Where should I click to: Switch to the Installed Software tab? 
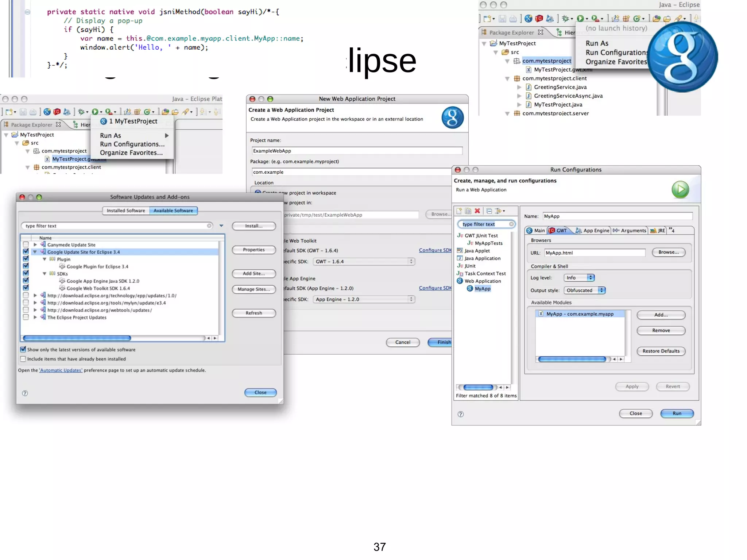pyautogui.click(x=126, y=211)
